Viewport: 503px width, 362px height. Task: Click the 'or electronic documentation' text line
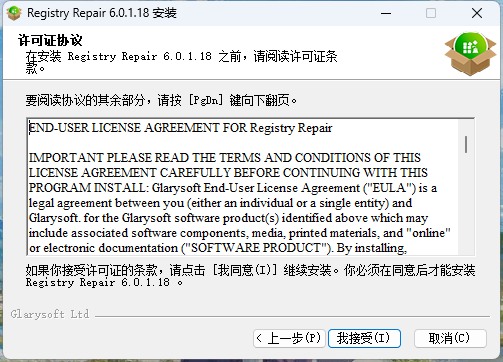(x=218, y=248)
